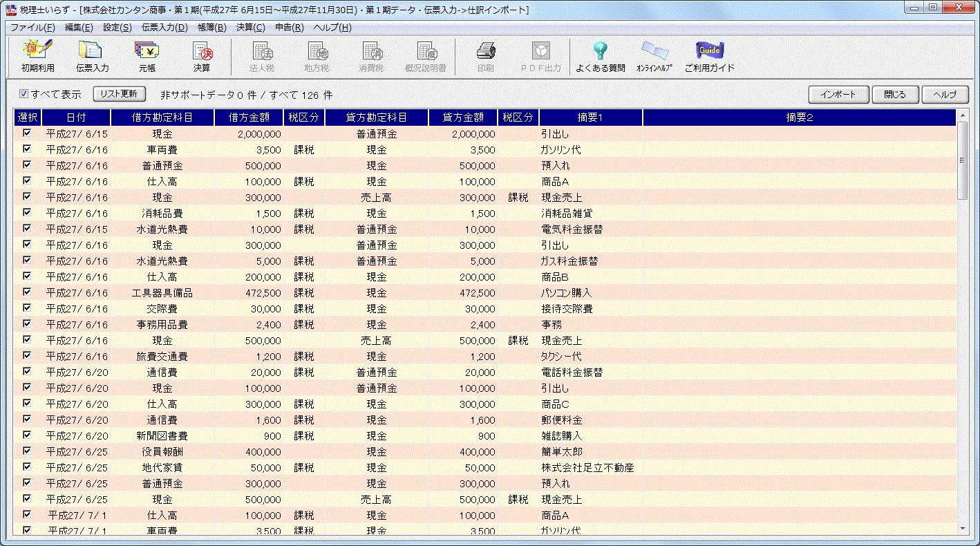Click the 閉じる button
The width and height of the screenshot is (980, 546).
pyautogui.click(x=895, y=94)
